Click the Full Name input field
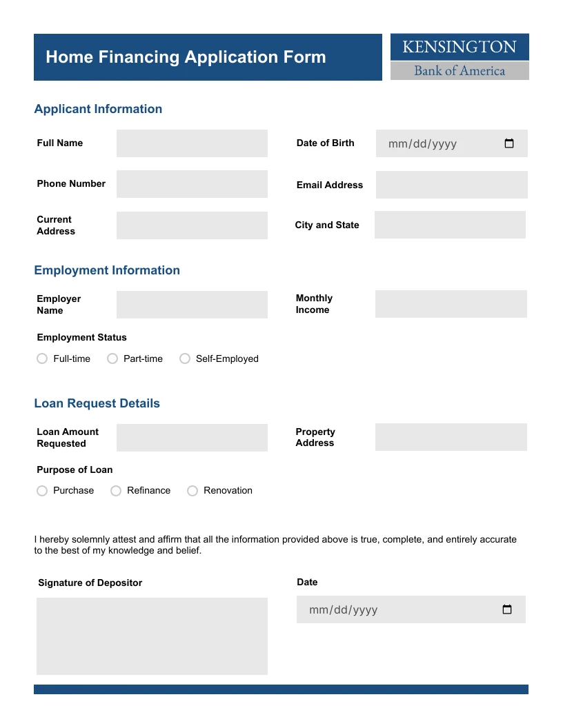Viewport: 563px width, 728px height. [192, 143]
